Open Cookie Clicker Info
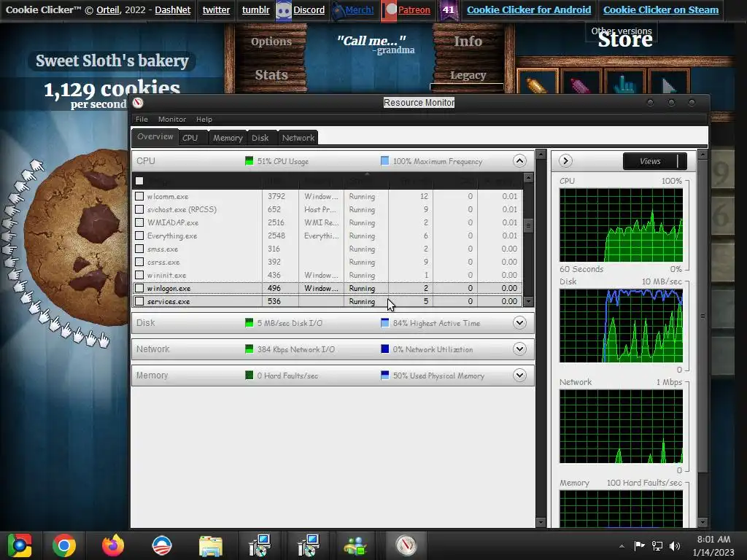 tap(468, 42)
